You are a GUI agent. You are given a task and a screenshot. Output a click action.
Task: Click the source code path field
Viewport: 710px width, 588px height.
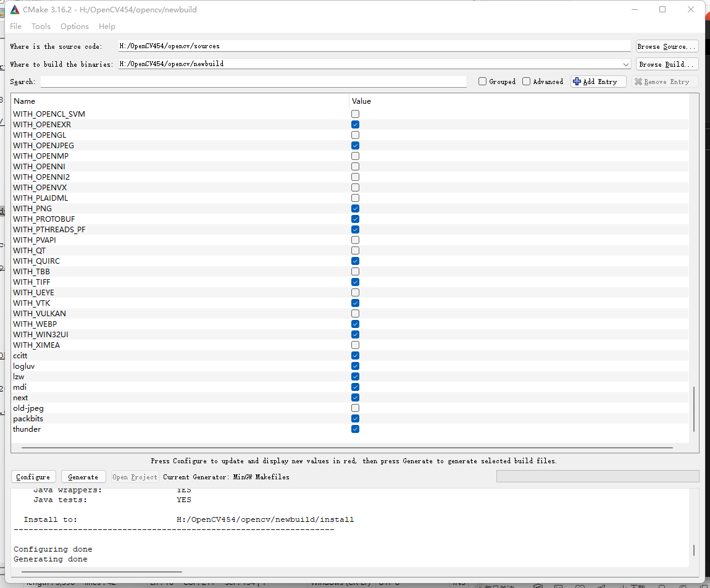[374, 46]
